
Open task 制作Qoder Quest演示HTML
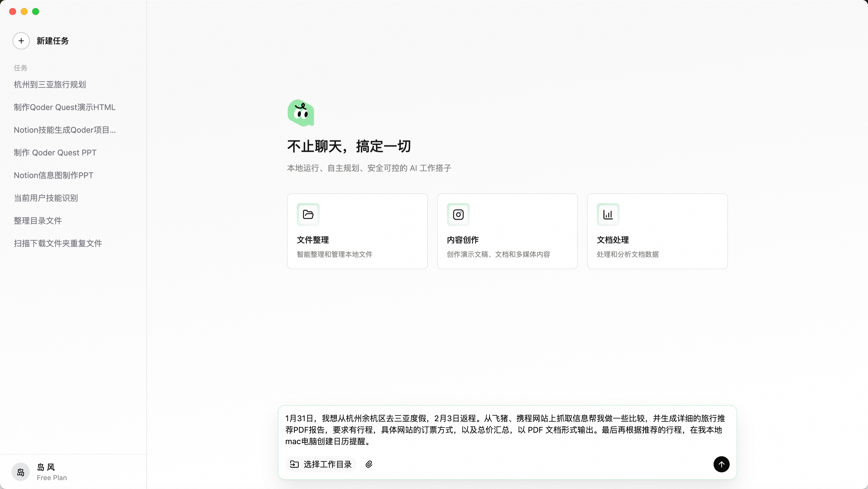click(x=65, y=107)
